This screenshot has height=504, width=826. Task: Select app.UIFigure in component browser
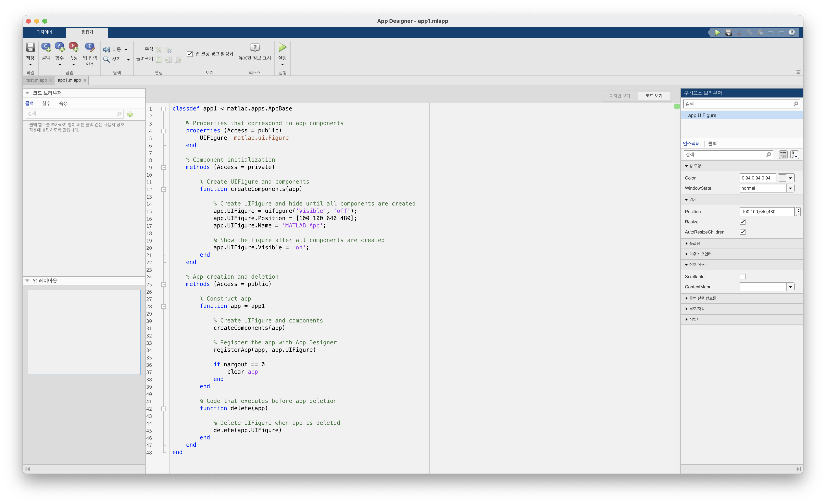[741, 115]
